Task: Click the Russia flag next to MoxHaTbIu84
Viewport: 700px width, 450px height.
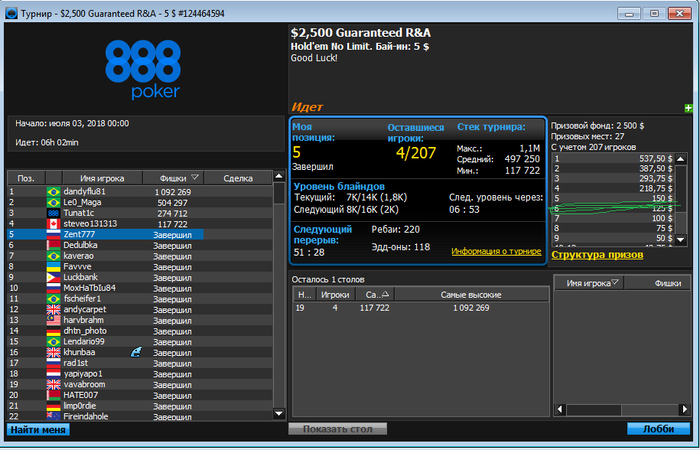Action: pyautogui.click(x=54, y=288)
